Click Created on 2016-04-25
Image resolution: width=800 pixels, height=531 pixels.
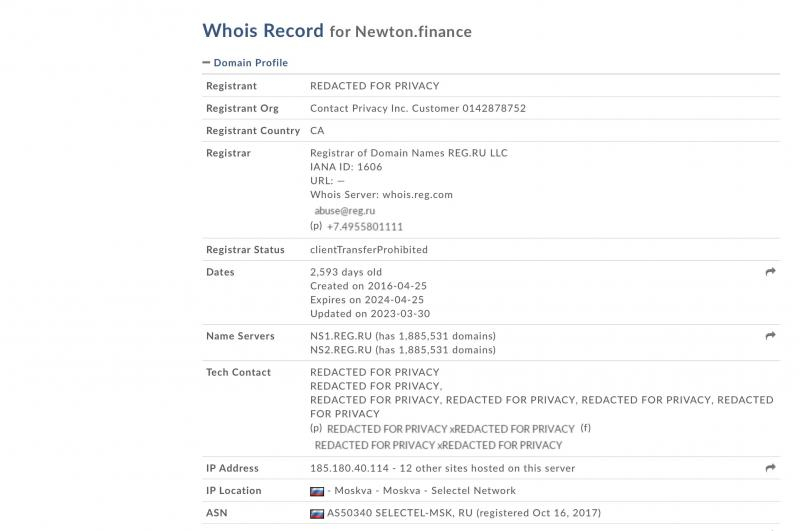click(368, 286)
